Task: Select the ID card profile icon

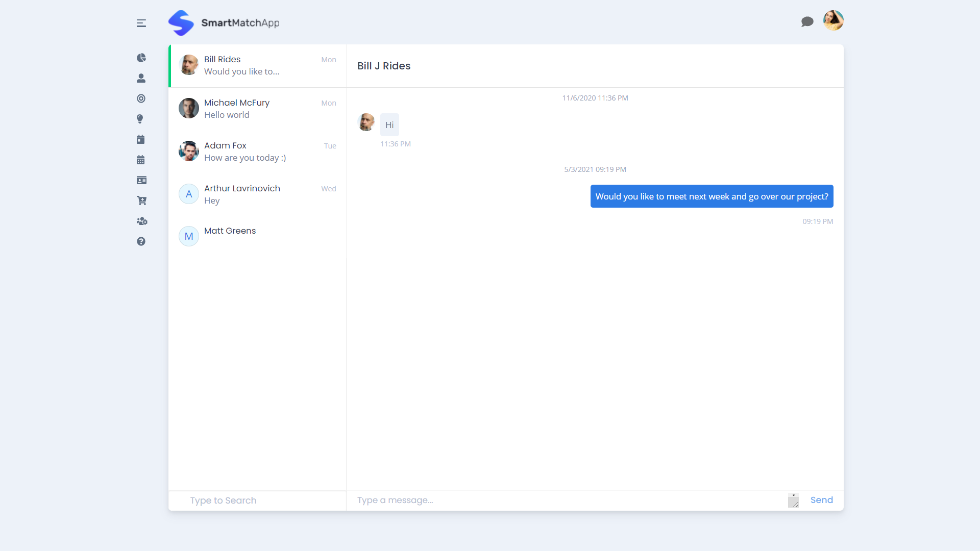Action: pyautogui.click(x=141, y=180)
